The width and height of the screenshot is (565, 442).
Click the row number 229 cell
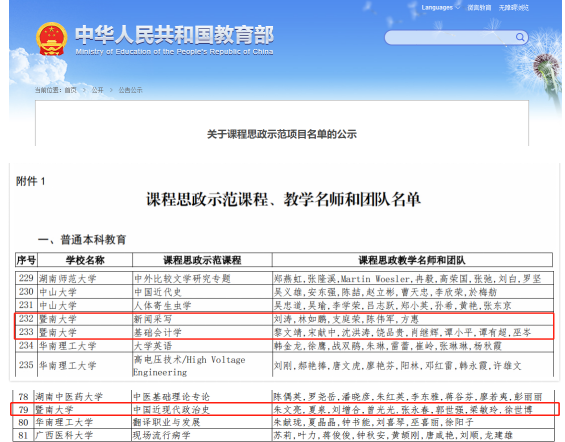click(x=26, y=278)
